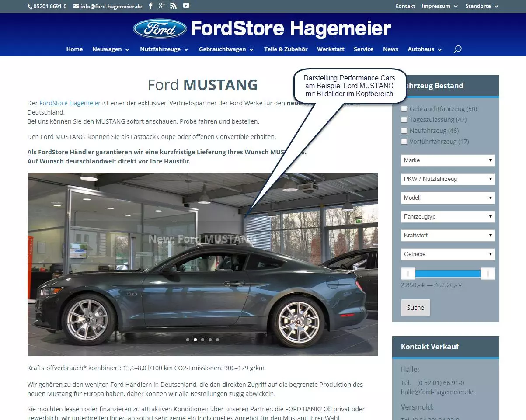Open the Kontakt link in top bar
526x420 pixels.
click(x=405, y=6)
